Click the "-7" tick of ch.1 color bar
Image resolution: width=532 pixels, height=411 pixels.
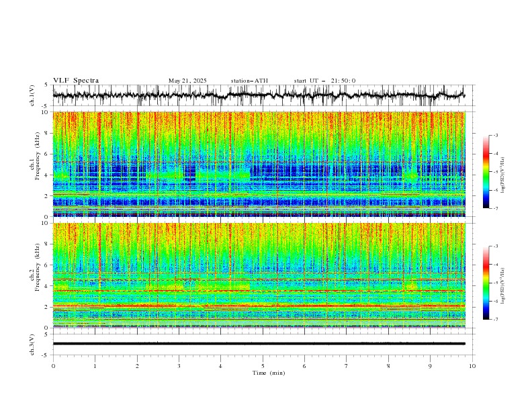click(495, 208)
